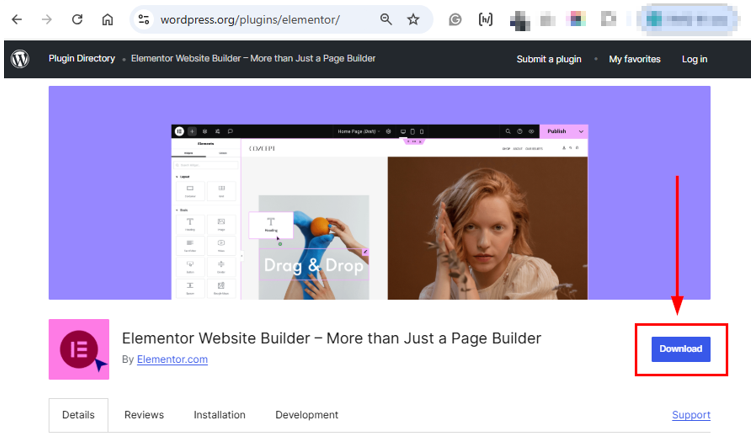Switch to the Development tab
This screenshot has height=434, width=752.
306,415
